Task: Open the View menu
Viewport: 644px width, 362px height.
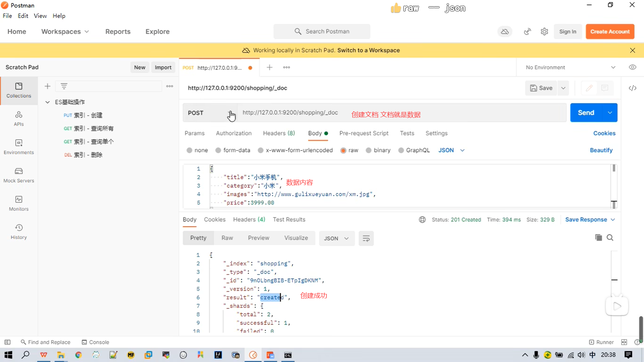Action: tap(40, 16)
